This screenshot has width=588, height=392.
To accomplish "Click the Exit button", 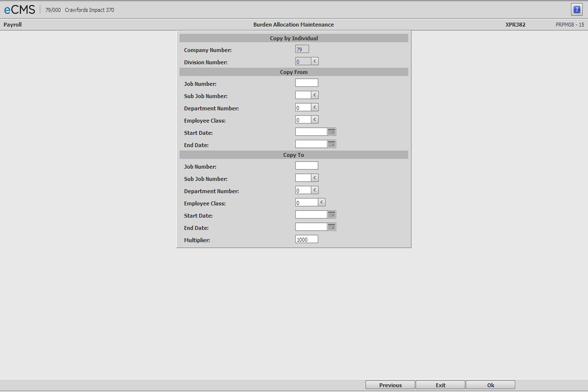I will [x=440, y=385].
